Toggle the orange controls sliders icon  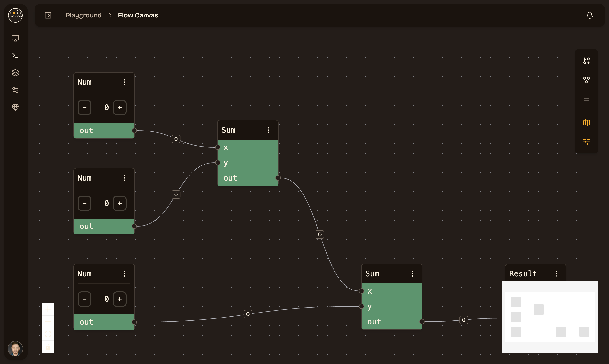[x=586, y=142]
